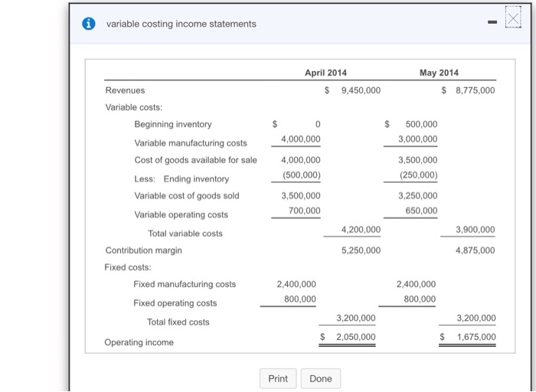Click 'Variable cost of goods sold' label

coord(187,196)
